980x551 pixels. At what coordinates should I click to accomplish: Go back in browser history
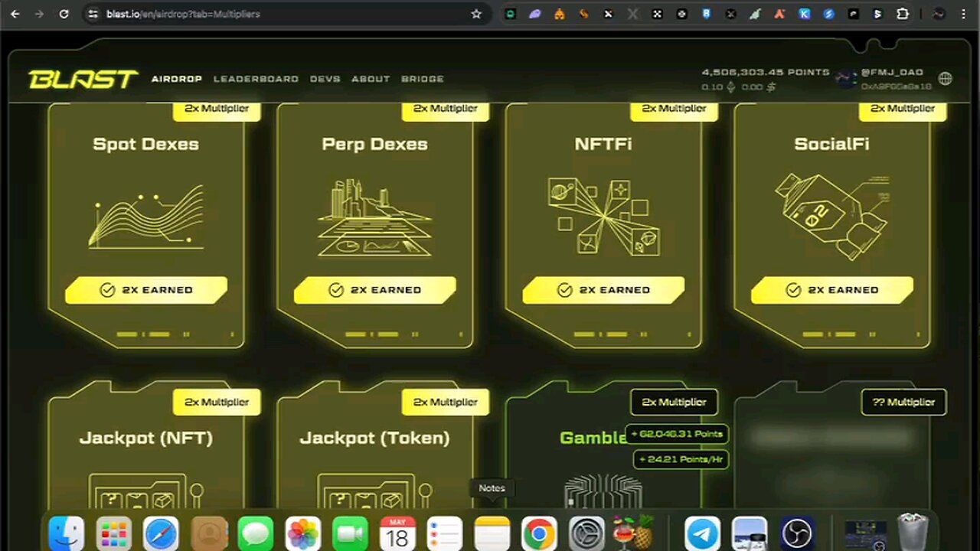tap(15, 14)
